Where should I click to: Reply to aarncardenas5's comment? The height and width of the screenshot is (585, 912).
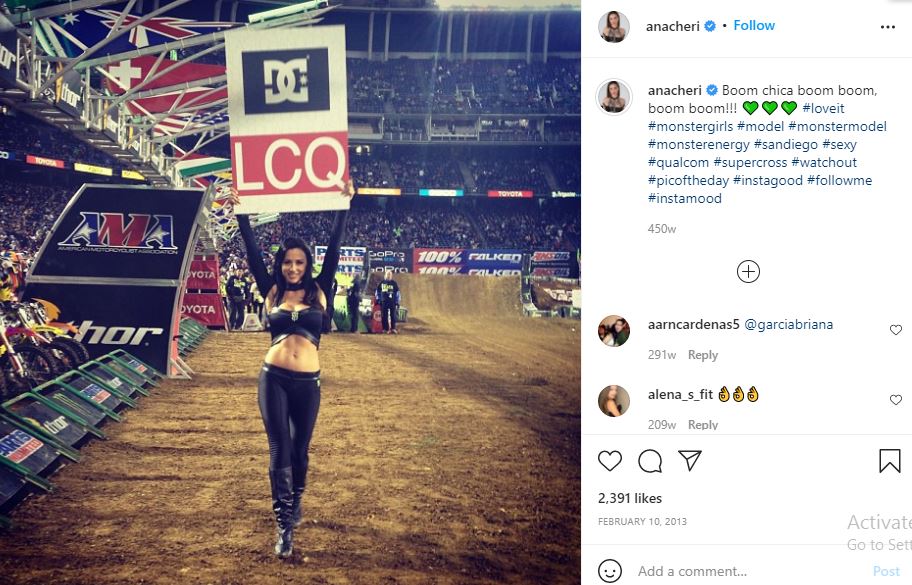(x=703, y=355)
